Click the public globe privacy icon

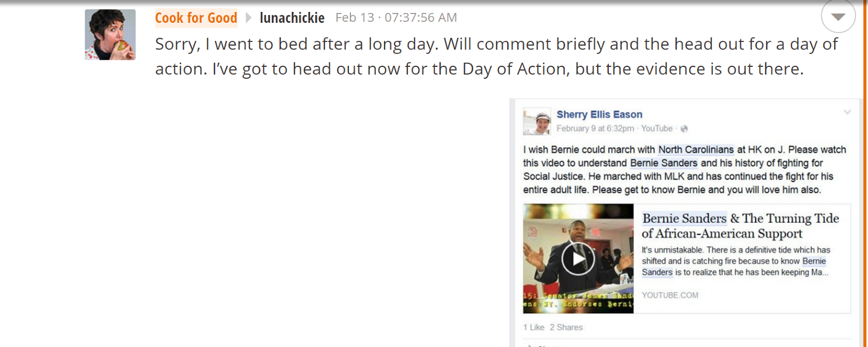[684, 129]
